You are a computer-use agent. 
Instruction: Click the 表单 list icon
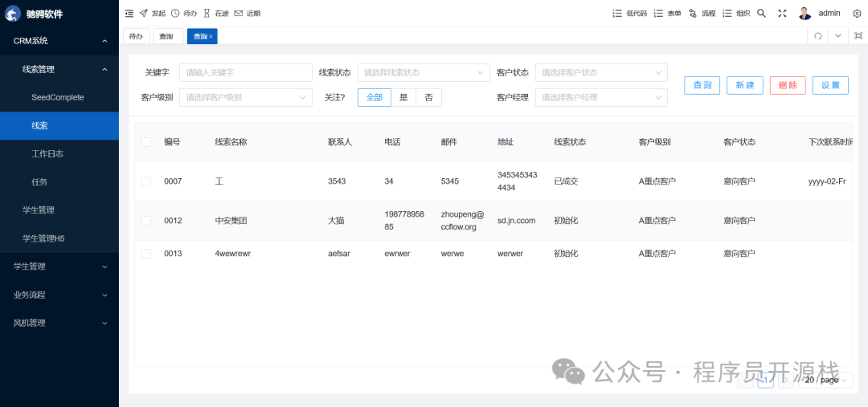point(658,14)
